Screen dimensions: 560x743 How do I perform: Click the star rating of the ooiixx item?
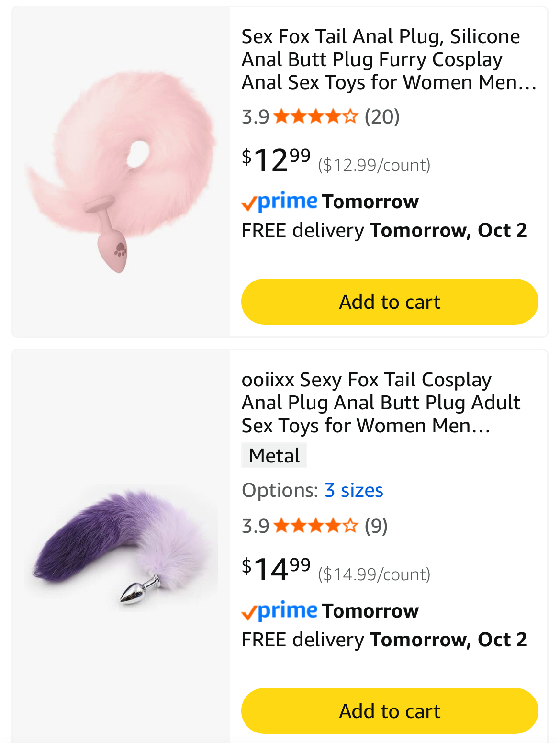coord(316,526)
